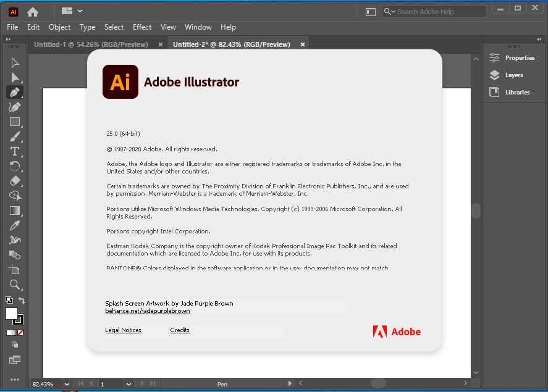
Task: Close the Untitled-2 tab
Action: click(303, 44)
